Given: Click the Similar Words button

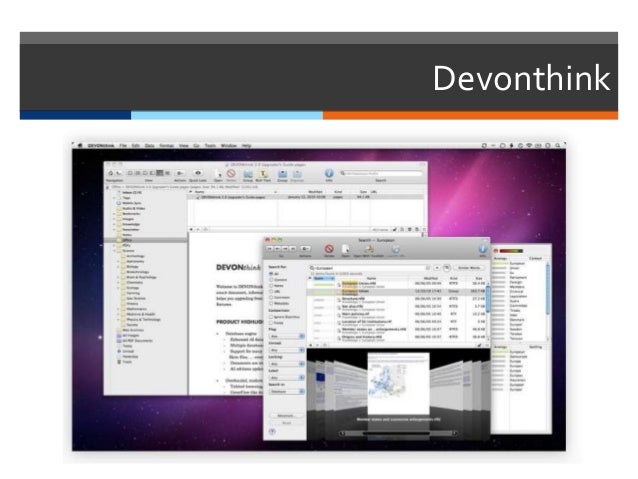Looking at the screenshot, I should (469, 268).
